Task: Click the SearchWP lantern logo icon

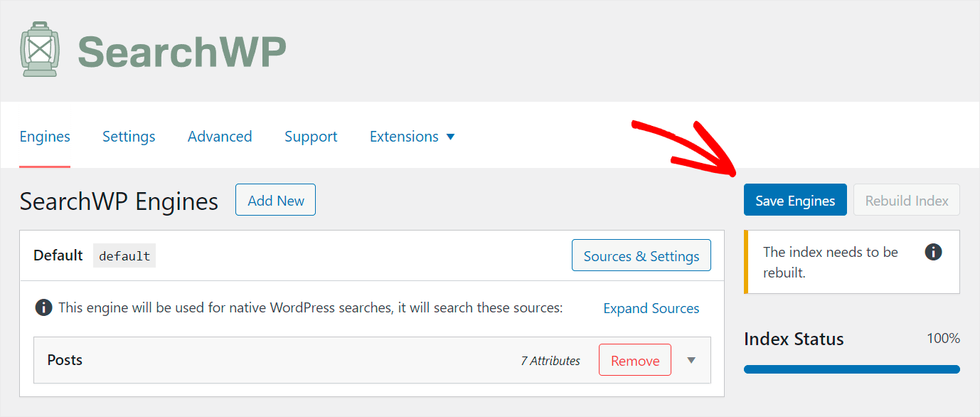Action: click(39, 49)
